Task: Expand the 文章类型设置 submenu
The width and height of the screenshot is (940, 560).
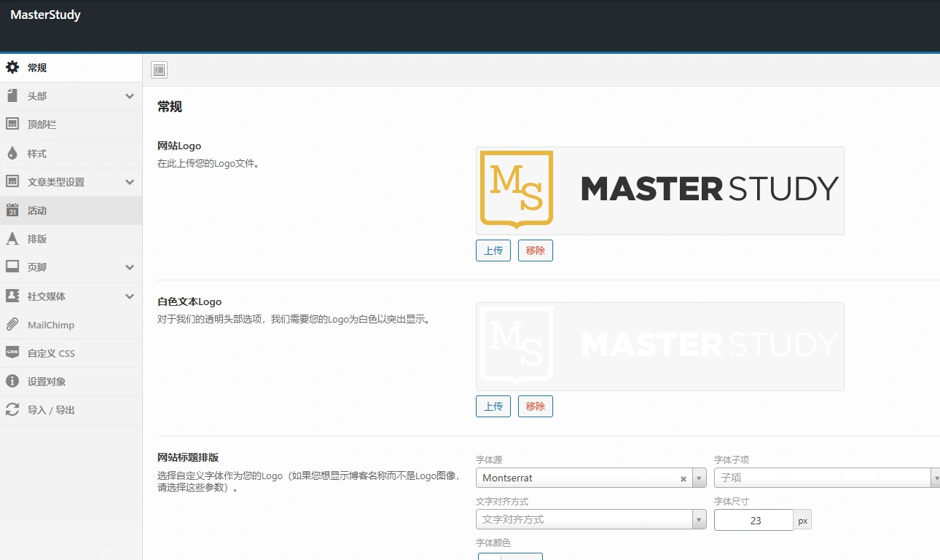Action: pyautogui.click(x=130, y=181)
